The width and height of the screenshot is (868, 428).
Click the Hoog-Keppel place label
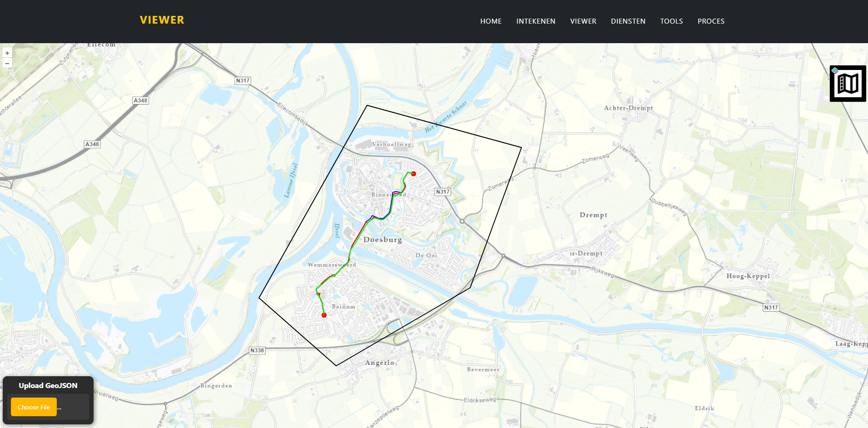pyautogui.click(x=748, y=276)
